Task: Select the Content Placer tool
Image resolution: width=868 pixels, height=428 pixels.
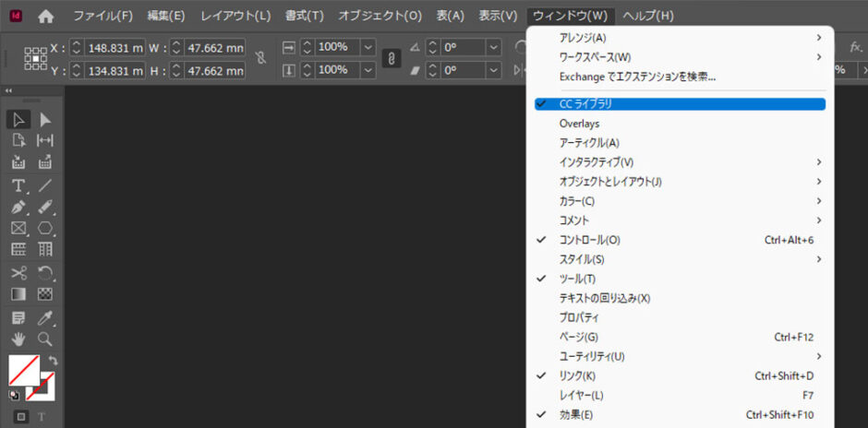Action: 45,162
